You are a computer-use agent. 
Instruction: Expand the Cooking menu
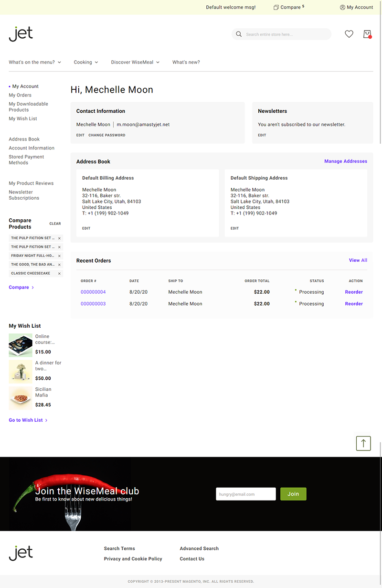[x=86, y=62]
